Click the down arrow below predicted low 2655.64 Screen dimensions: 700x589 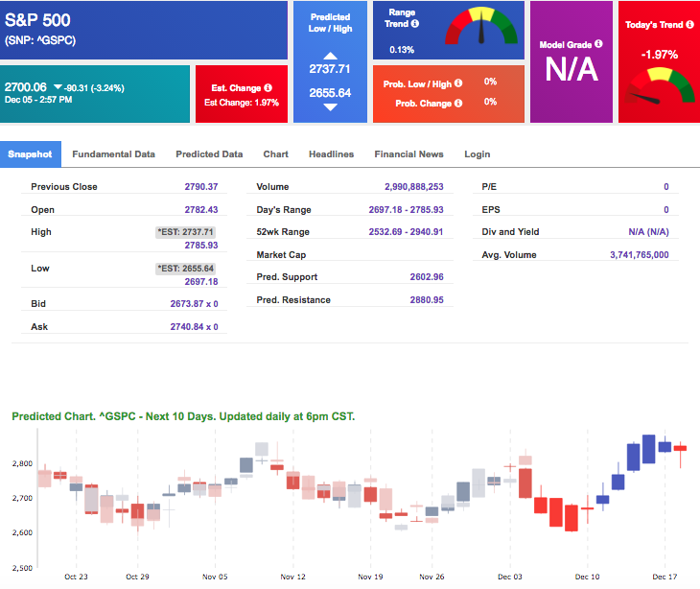331,107
